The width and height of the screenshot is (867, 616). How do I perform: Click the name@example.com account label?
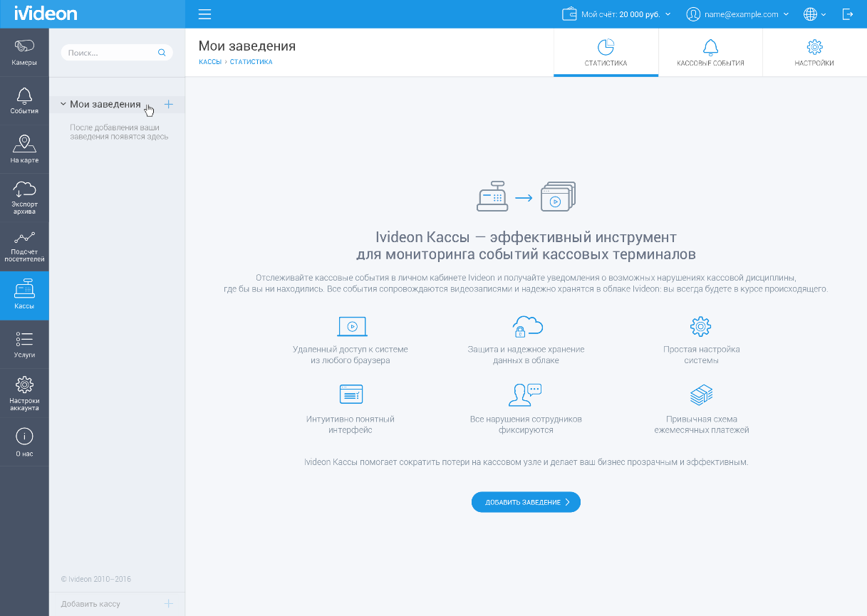(742, 14)
